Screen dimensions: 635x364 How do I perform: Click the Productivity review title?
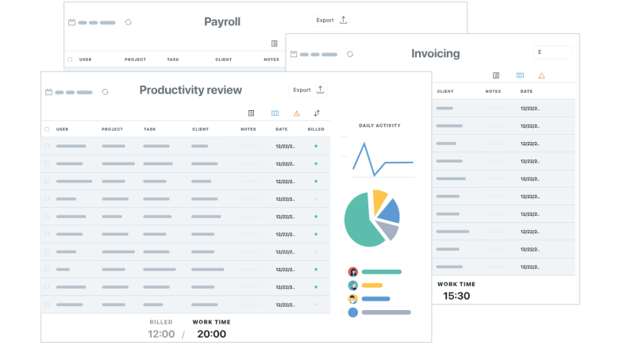pos(190,90)
